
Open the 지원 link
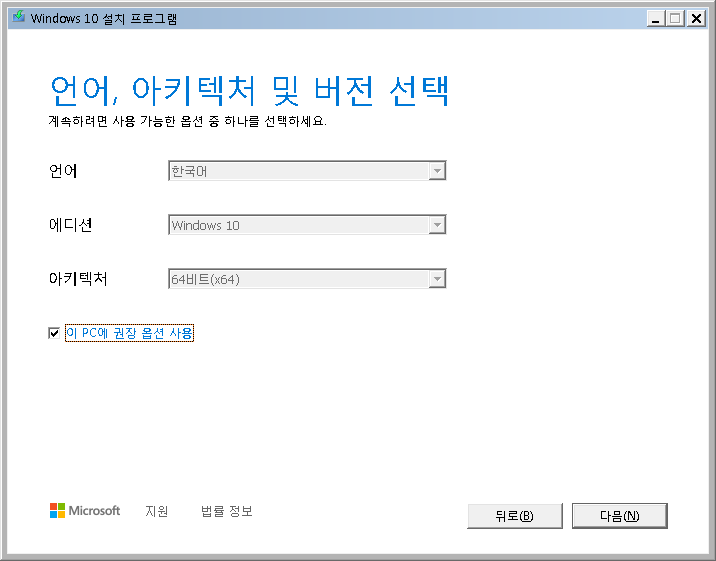click(x=157, y=511)
